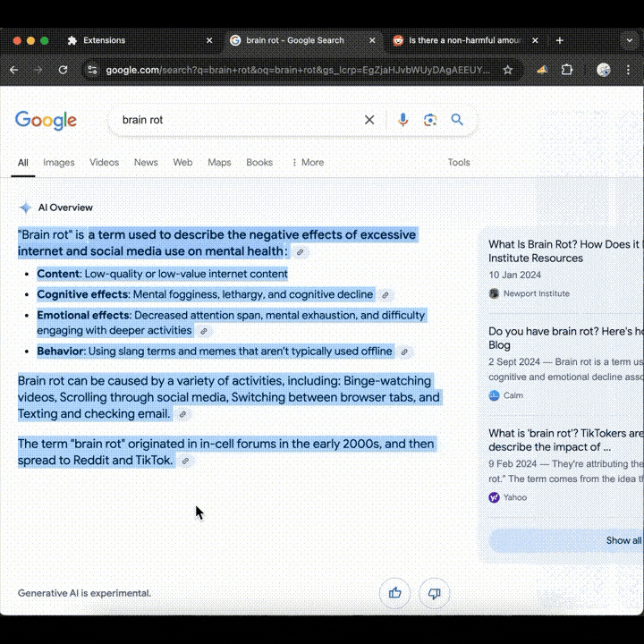Give thumbs up to the AI Overview

tap(394, 593)
